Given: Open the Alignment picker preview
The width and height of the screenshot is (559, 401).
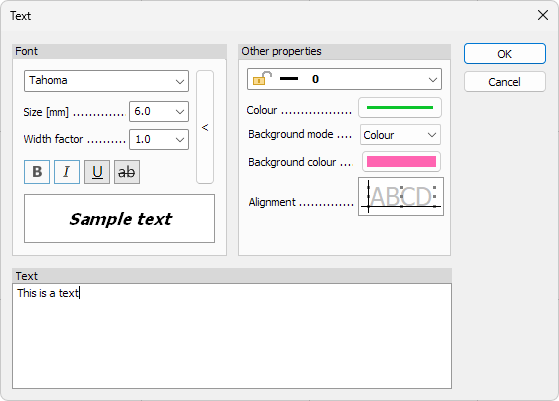Looking at the screenshot, I should pyautogui.click(x=401, y=196).
